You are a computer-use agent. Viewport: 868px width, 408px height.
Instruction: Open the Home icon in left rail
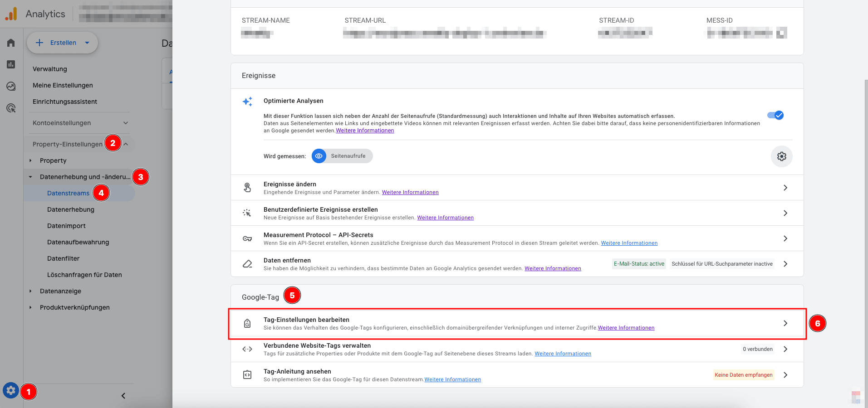(11, 43)
